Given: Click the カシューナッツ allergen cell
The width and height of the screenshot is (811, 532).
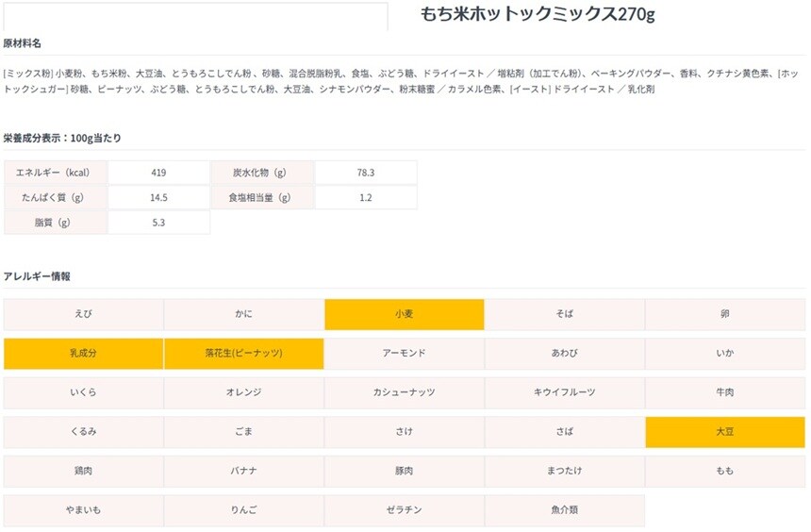Looking at the screenshot, I should (404, 392).
